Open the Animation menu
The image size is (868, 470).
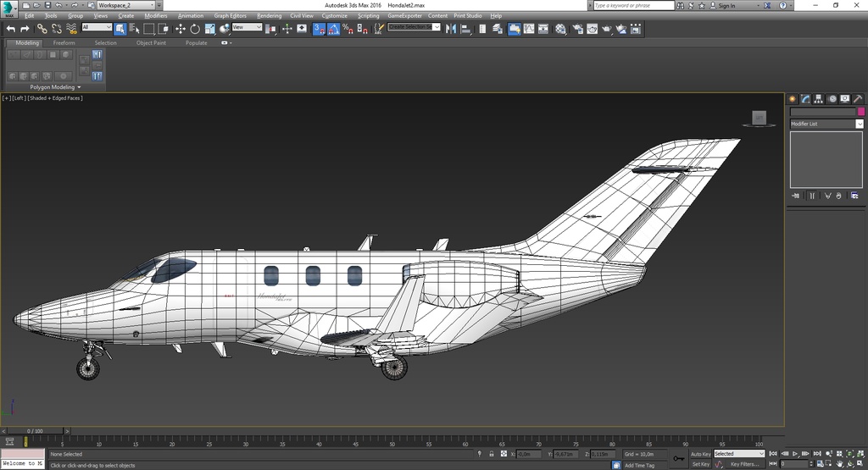[191, 15]
